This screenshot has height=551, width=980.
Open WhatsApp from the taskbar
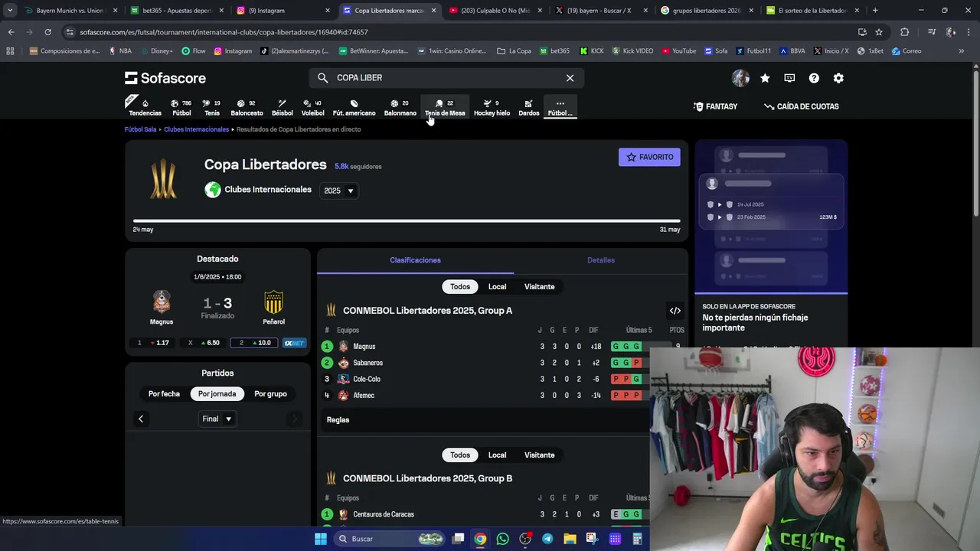click(x=502, y=539)
